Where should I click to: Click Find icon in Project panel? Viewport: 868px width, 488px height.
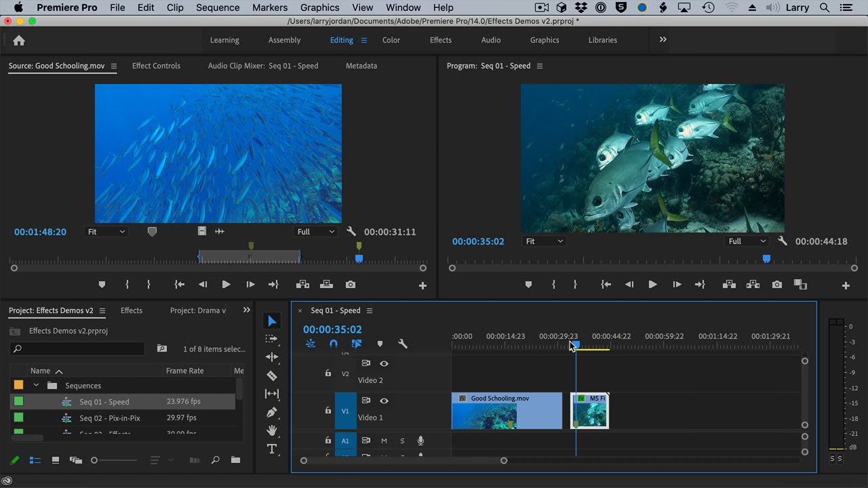(x=215, y=460)
